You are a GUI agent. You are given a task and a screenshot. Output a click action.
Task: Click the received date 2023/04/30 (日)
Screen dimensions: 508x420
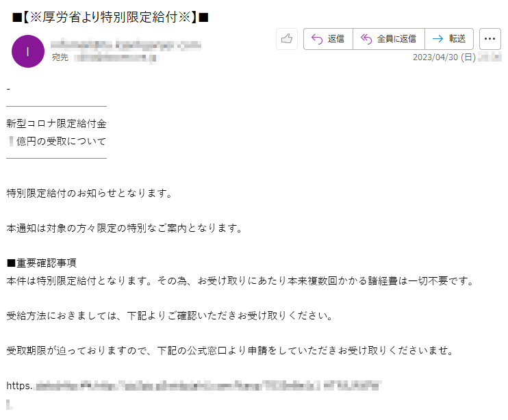click(444, 57)
